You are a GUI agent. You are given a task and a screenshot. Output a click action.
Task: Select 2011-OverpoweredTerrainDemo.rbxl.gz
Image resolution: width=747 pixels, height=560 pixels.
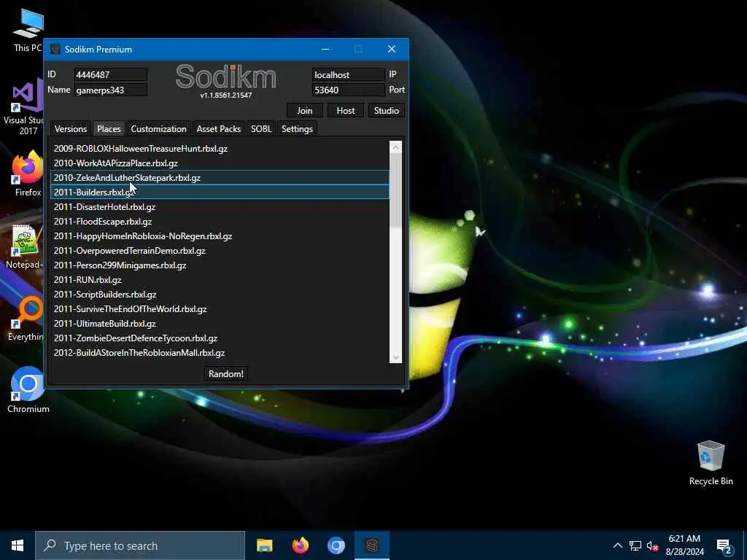pos(220,251)
